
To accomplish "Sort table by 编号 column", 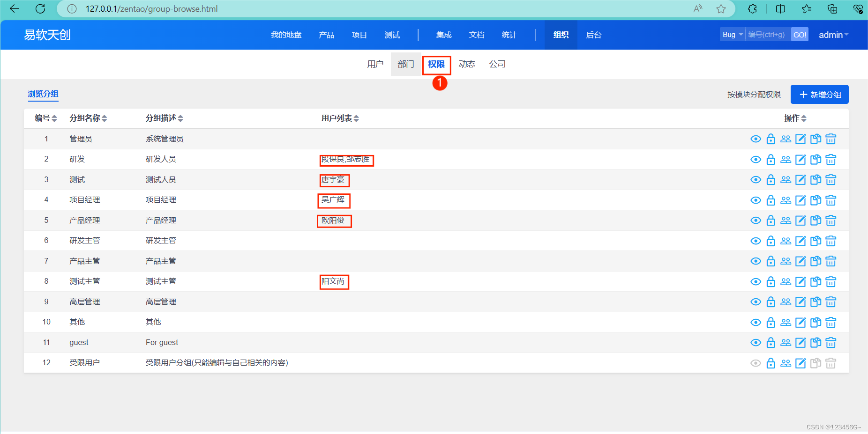I will coord(46,118).
